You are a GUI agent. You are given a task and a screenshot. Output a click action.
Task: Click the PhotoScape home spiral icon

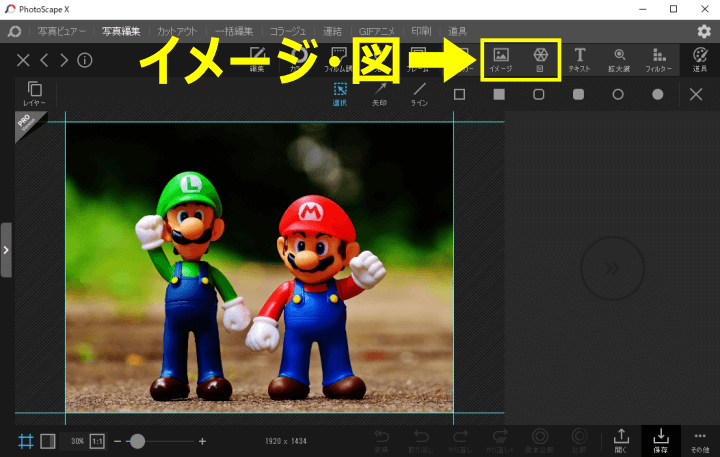(x=14, y=31)
